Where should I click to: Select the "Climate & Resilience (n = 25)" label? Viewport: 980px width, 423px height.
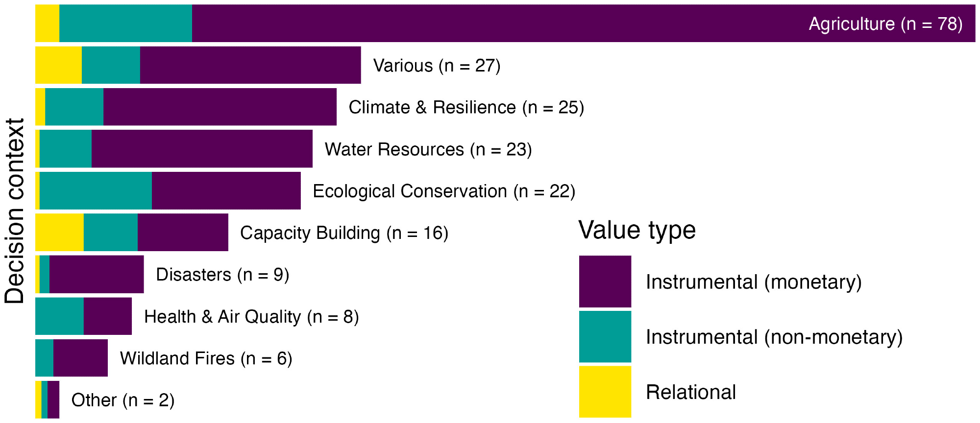click(466, 107)
